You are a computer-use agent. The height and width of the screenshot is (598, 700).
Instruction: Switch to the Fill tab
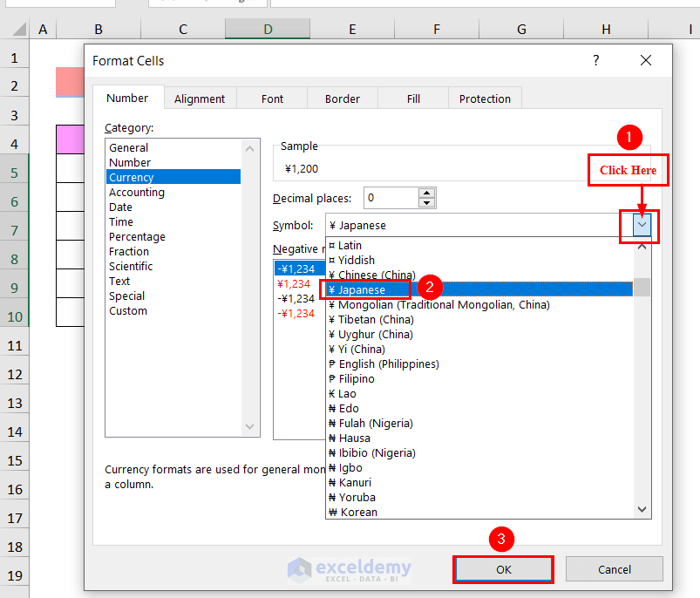click(x=412, y=98)
